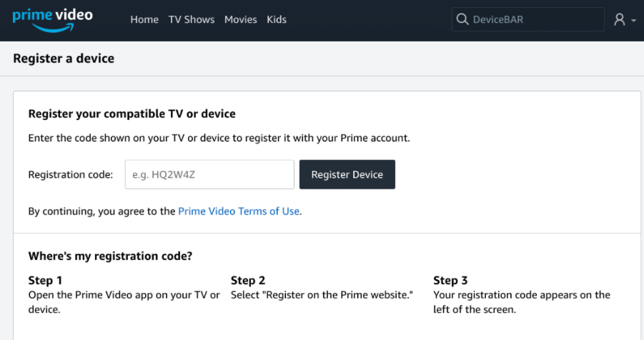The width and height of the screenshot is (644, 340).
Task: Click the "Register your compatible TV or device" heading
Action: (x=132, y=114)
